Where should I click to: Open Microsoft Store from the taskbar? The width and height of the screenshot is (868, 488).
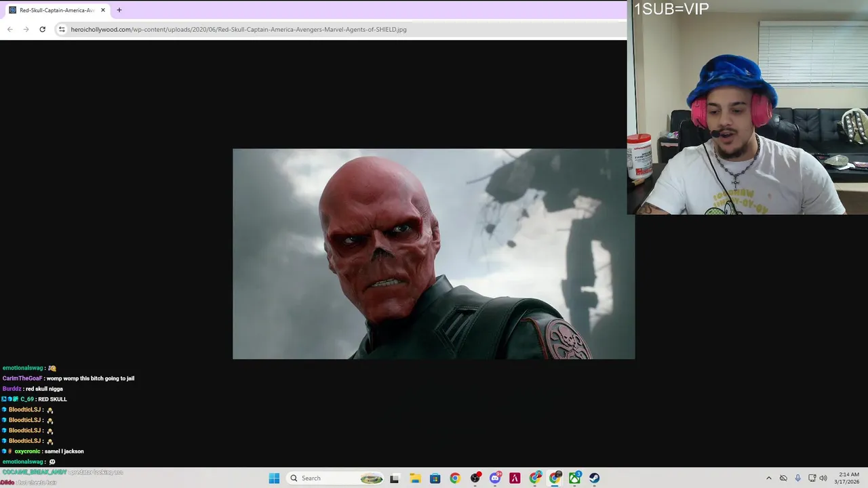coord(435,478)
